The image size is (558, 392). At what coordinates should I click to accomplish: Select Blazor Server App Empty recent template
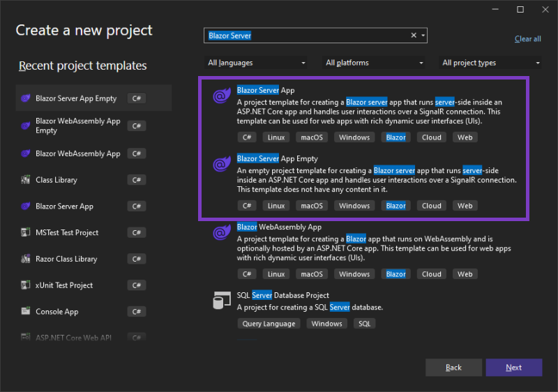[93, 98]
